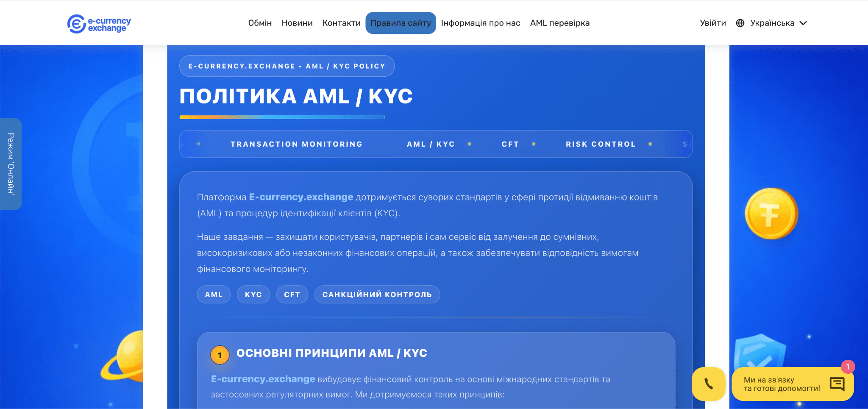Click the red notification badge on chat
Viewport: 868px width, 409px height.
click(848, 367)
